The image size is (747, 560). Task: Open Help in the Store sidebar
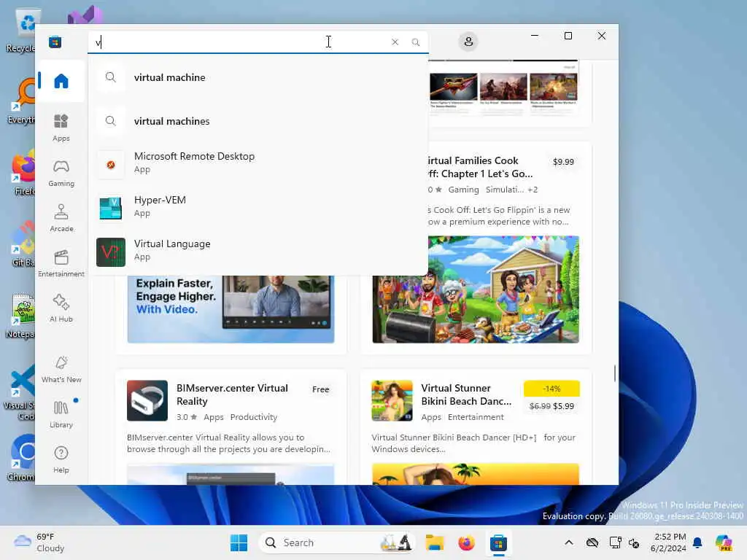click(61, 459)
